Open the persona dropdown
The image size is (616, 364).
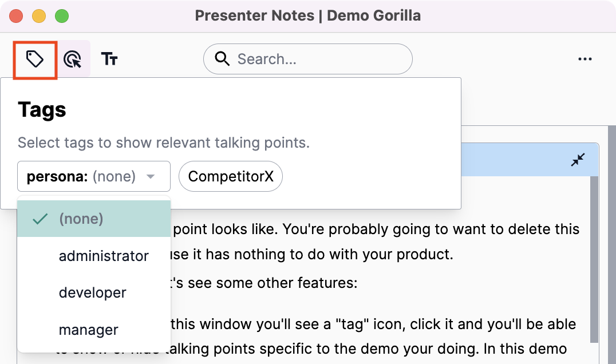(94, 176)
